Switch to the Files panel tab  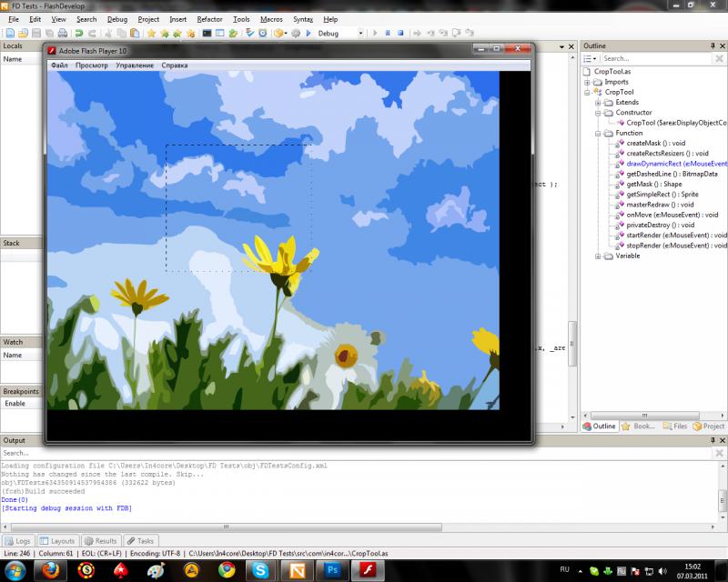point(674,426)
